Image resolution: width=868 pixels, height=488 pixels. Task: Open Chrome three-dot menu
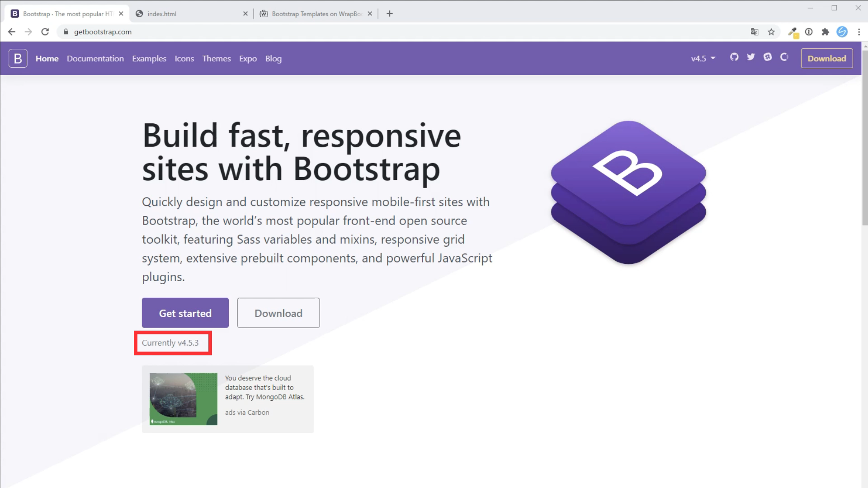point(859,32)
